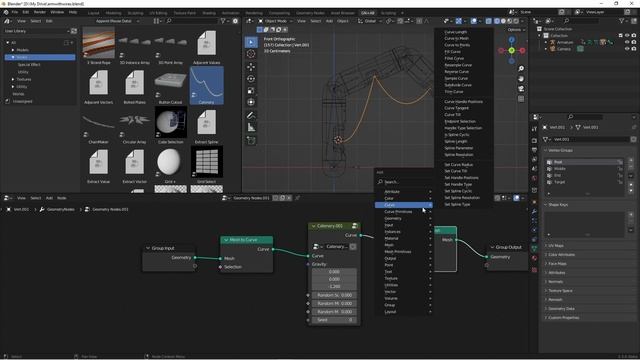
Task: Open asset browser settings gear icon
Action: (235, 21)
